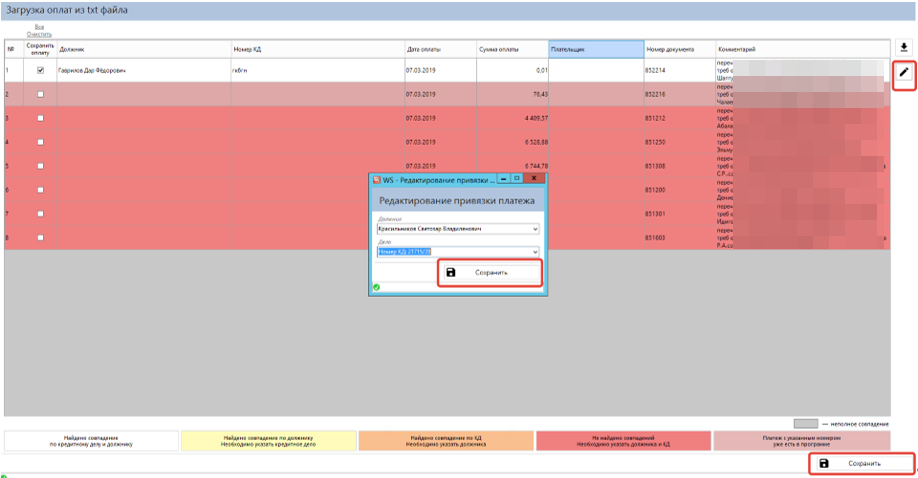Select document number 851212
918x478 pixels.
680,118
